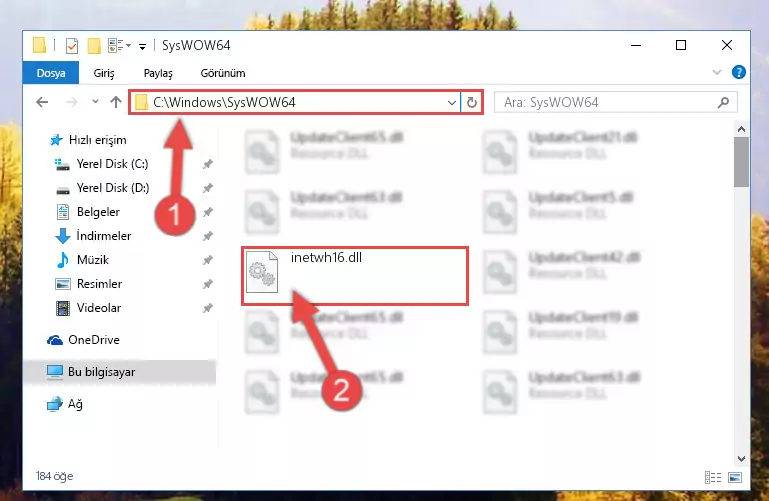769x501 pixels.
Task: Switch to the Görünüm ribbon tab
Action: point(223,73)
